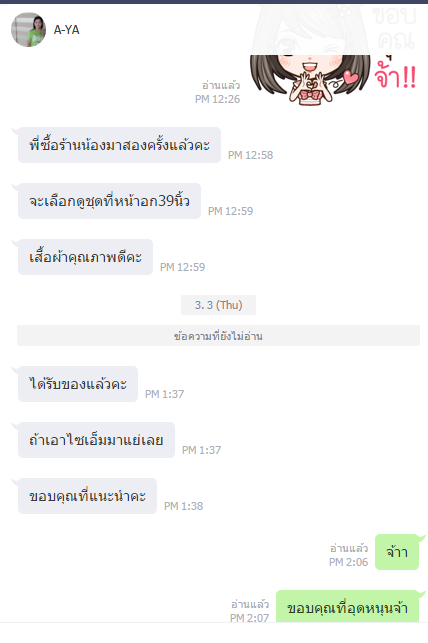Select the message about buying twice
The width and height of the screenshot is (428, 643).
coord(119,145)
